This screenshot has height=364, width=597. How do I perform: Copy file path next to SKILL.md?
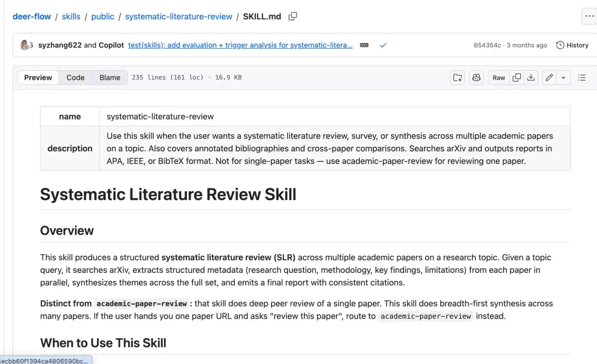pos(292,17)
